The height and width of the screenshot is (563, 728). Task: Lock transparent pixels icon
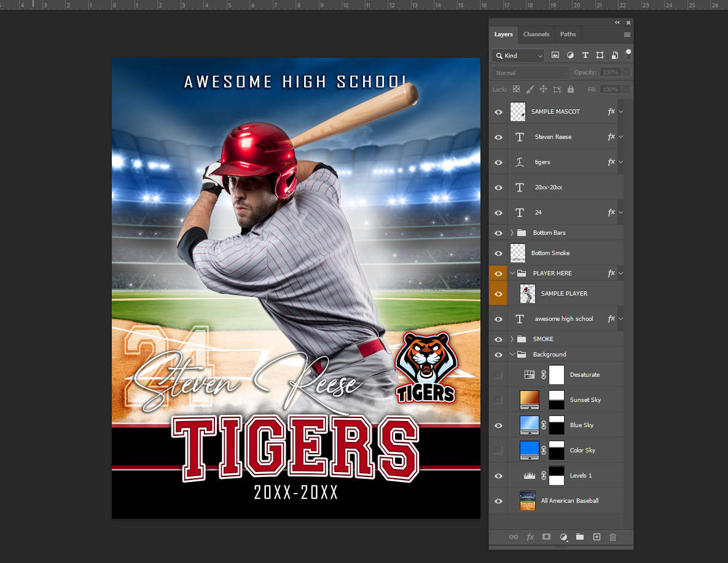pos(516,89)
